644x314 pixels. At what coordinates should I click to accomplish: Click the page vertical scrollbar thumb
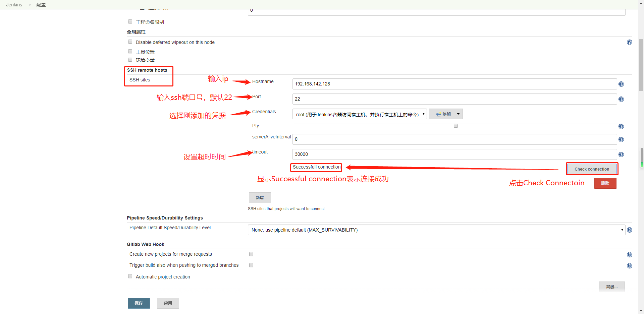click(x=641, y=65)
